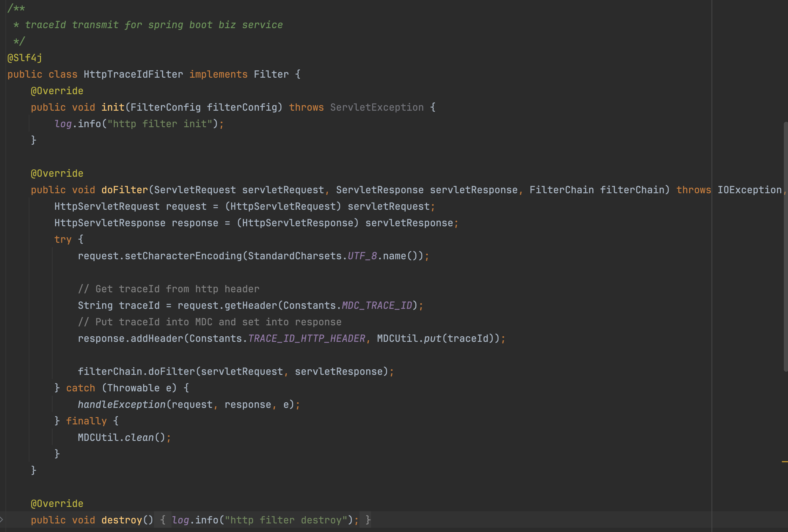Click "@Override" above the destroy method
This screenshot has width=788, height=532.
[x=57, y=504]
